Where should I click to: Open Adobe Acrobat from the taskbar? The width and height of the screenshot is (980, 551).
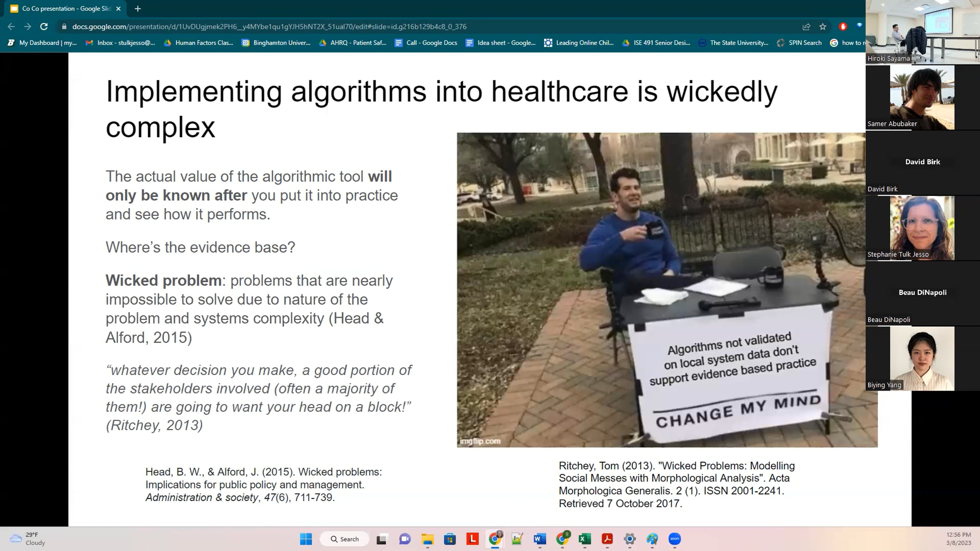click(607, 539)
